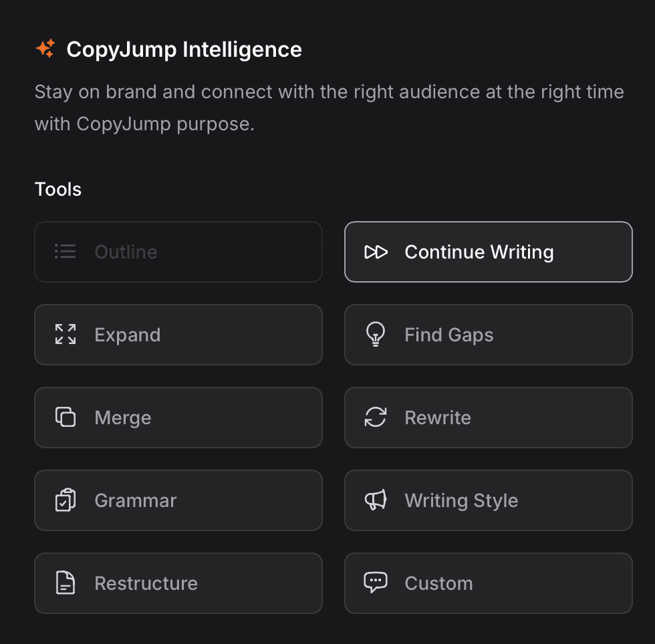Click the Rewrite circular arrows icon
The image size is (655, 644).
click(376, 417)
